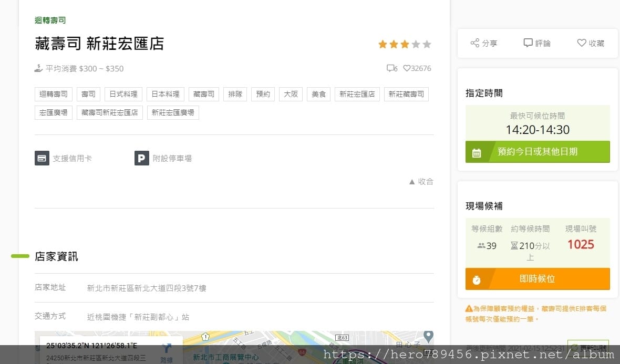Select the 迴轉壽司 tag
The height and width of the screenshot is (364, 620).
(54, 94)
